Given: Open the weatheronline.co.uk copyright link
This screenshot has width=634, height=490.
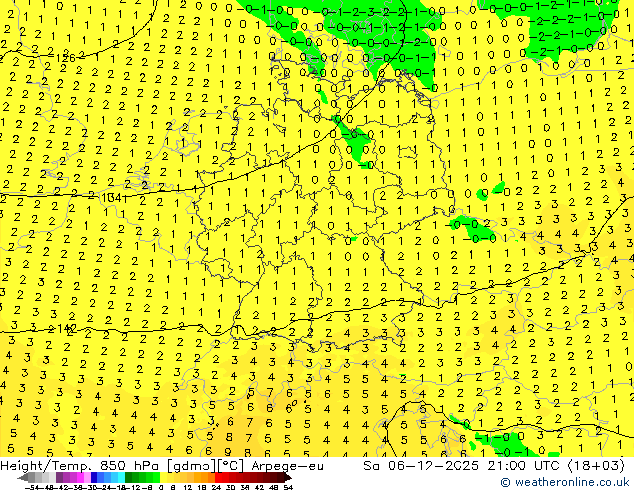Looking at the screenshot, I should point(564,482).
